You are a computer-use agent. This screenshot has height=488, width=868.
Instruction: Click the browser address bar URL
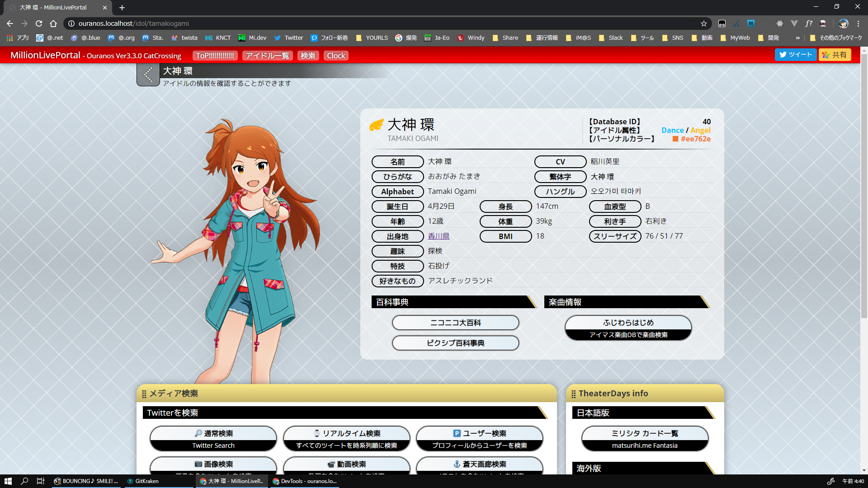(x=134, y=23)
